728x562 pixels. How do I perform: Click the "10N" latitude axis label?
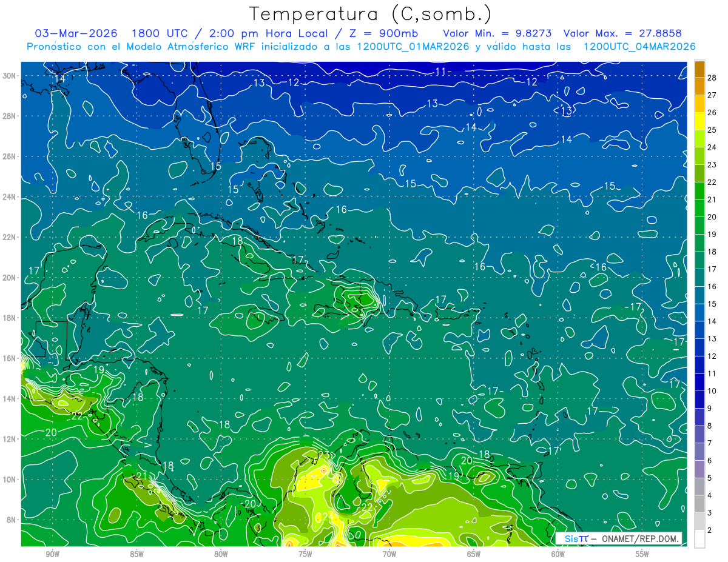[9, 480]
